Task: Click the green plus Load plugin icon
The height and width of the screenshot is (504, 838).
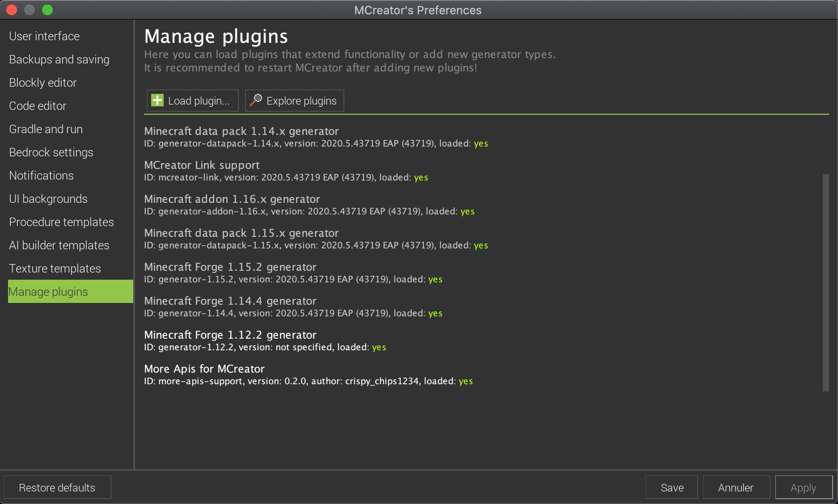Action: click(x=157, y=100)
